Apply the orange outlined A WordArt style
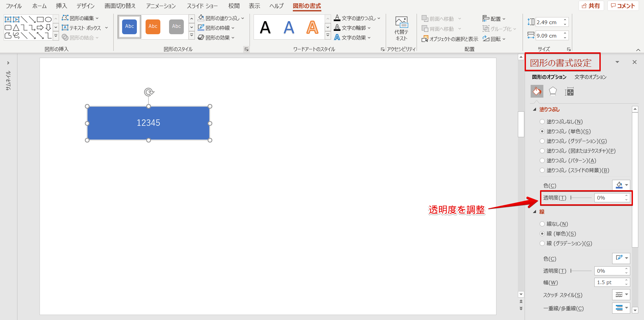The width and height of the screenshot is (644, 320). pos(312,27)
